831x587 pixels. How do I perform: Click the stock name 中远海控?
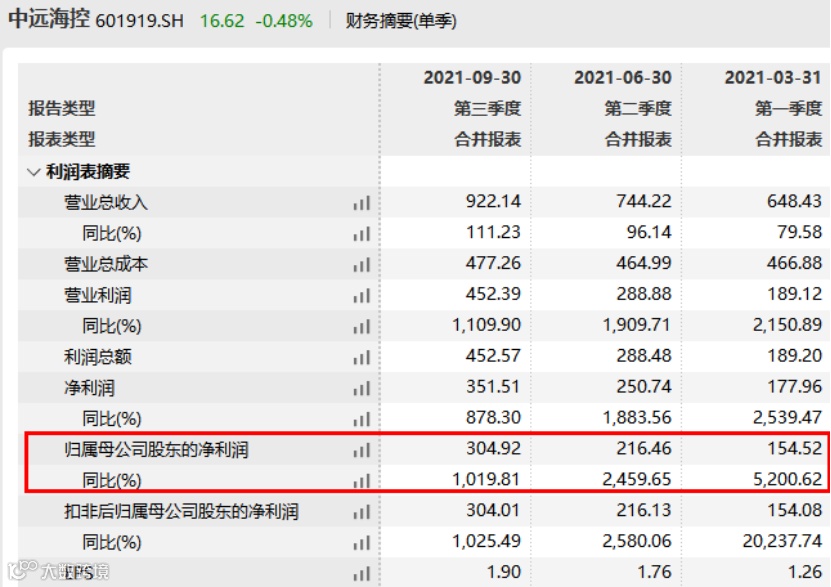pyautogui.click(x=49, y=19)
